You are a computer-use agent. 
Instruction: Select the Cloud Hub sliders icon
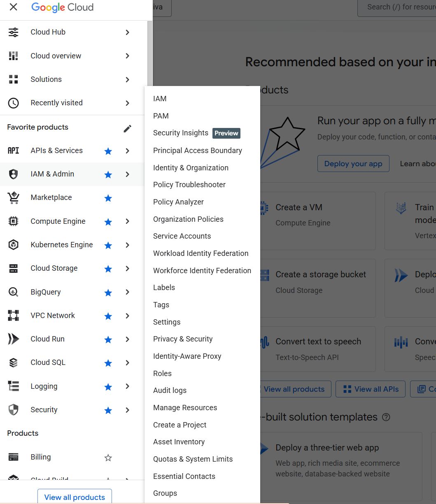(x=14, y=32)
